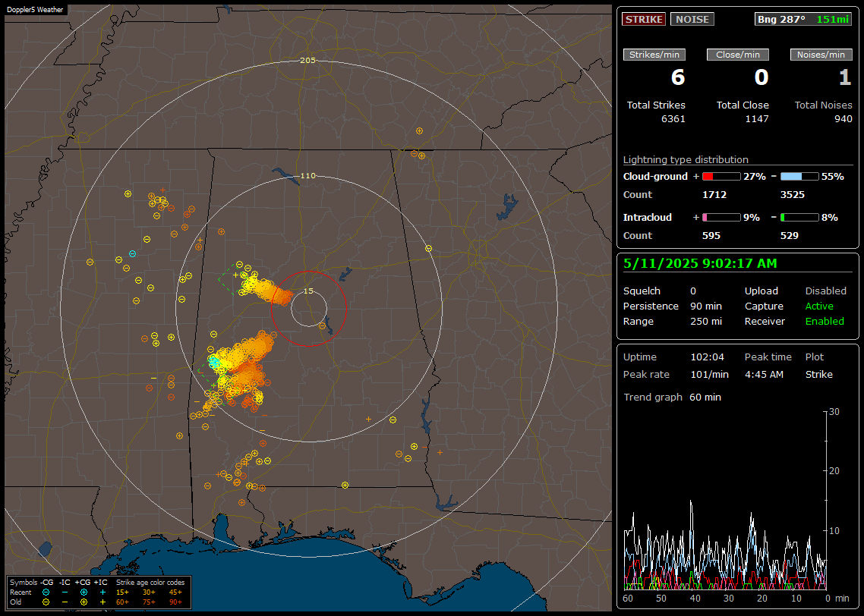Click the positive cloud-ground red bar
Viewport: 864px width, 616px height.
pyautogui.click(x=721, y=177)
